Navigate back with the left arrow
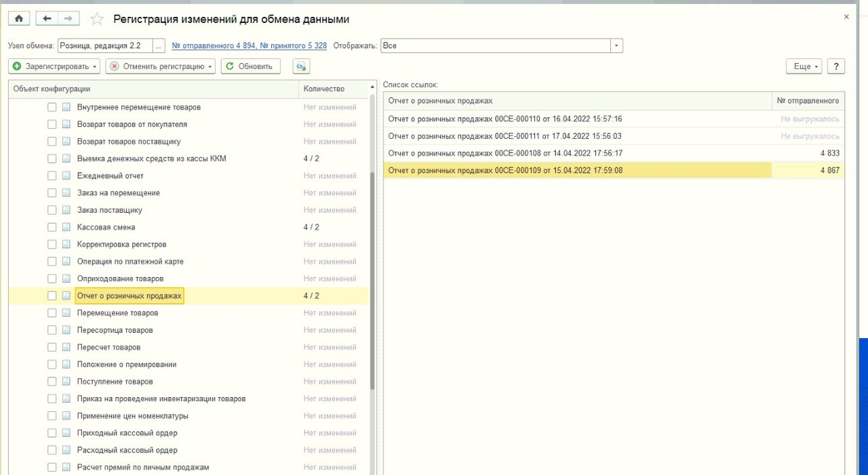Viewport: 868px width, 475px height. pyautogui.click(x=47, y=19)
